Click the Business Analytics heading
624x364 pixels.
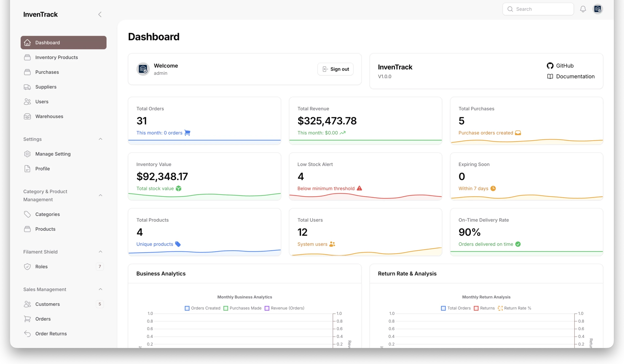(x=161, y=274)
